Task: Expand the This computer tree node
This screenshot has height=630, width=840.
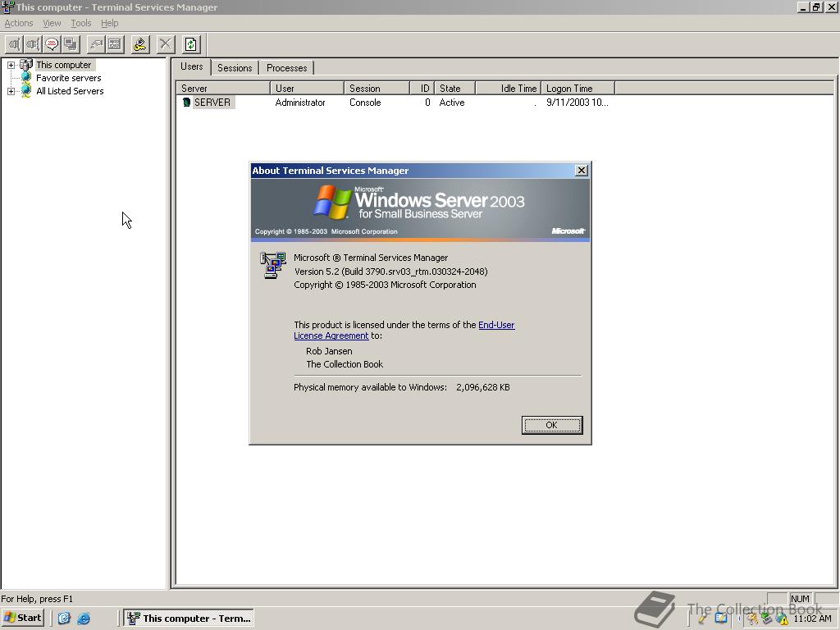Action: [x=11, y=65]
